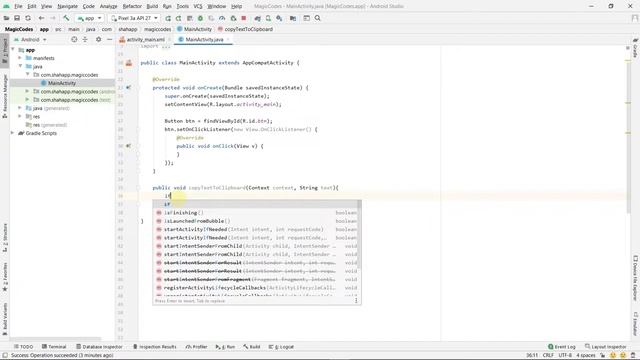Choose isLaunchedFromBubble() completion suggestion
Viewport: 640px width, 360px height.
pos(257,221)
